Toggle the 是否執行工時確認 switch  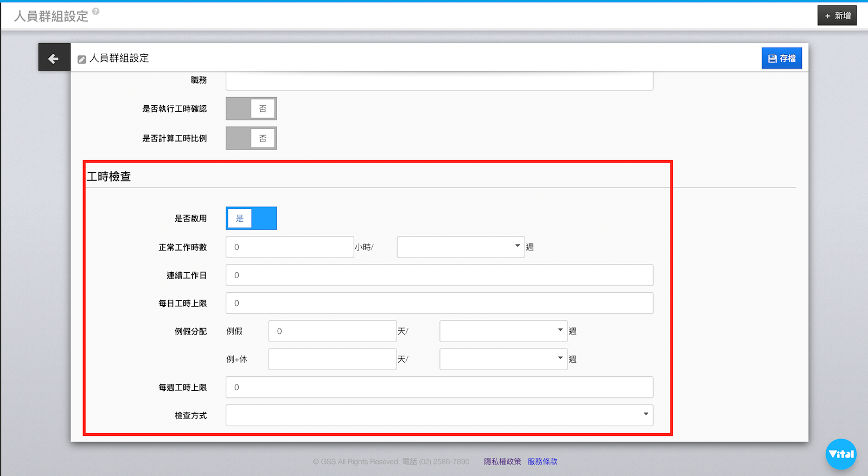tap(251, 109)
